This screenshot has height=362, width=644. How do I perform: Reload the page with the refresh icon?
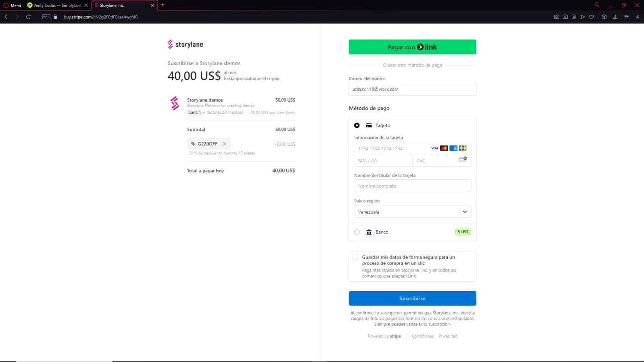pyautogui.click(x=28, y=17)
